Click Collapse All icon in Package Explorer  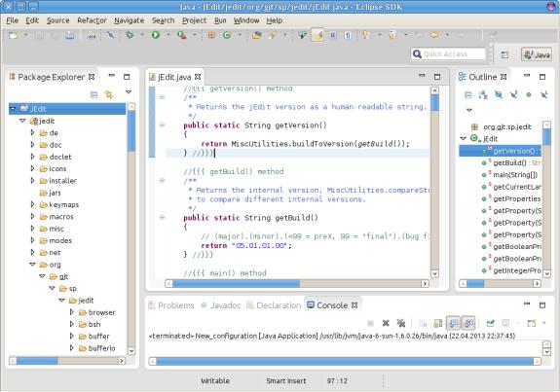(x=93, y=95)
